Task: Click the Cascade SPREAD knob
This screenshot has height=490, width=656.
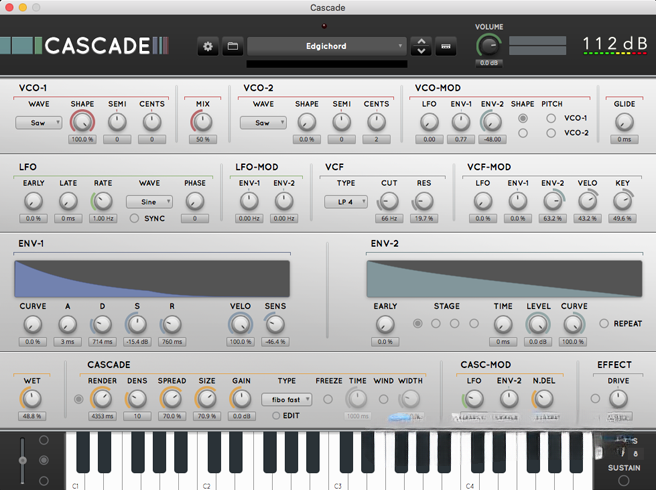Action: (x=171, y=399)
